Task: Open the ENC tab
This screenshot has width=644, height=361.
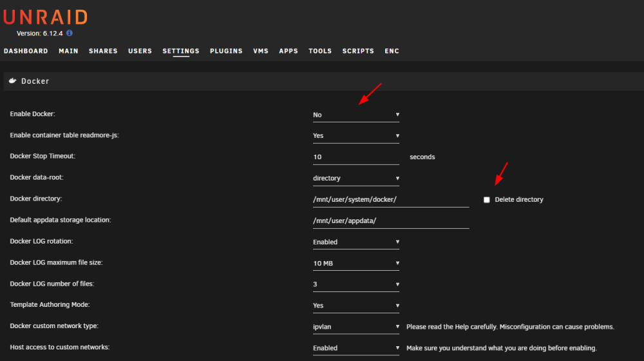Action: 392,51
